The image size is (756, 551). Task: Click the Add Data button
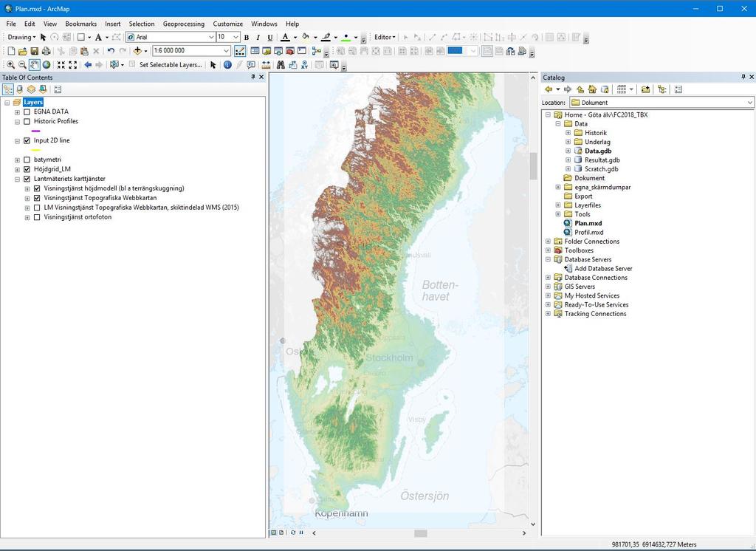pyautogui.click(x=137, y=51)
